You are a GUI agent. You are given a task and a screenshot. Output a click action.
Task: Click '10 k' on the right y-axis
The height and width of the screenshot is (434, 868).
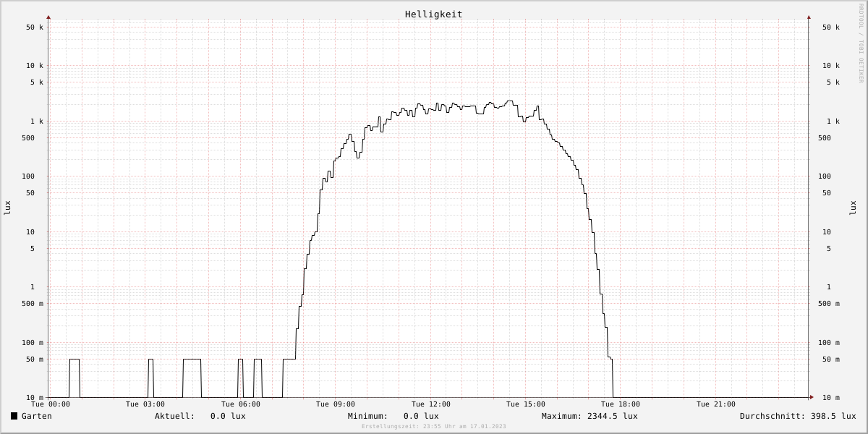(x=831, y=66)
